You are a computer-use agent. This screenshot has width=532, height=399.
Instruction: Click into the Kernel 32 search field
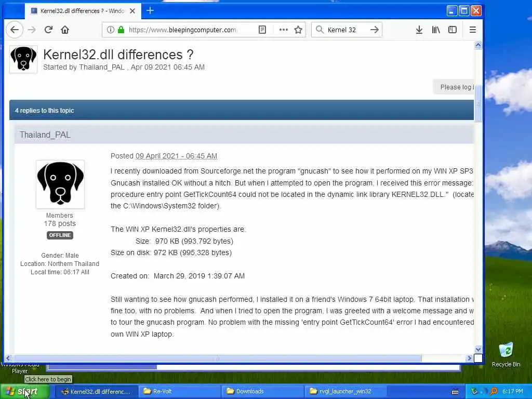pyautogui.click(x=346, y=30)
